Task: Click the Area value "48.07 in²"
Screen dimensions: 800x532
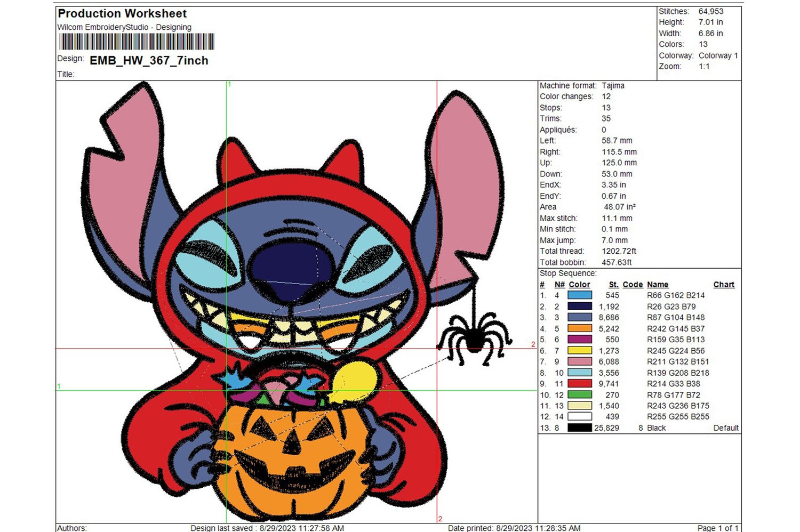Action: click(x=620, y=207)
